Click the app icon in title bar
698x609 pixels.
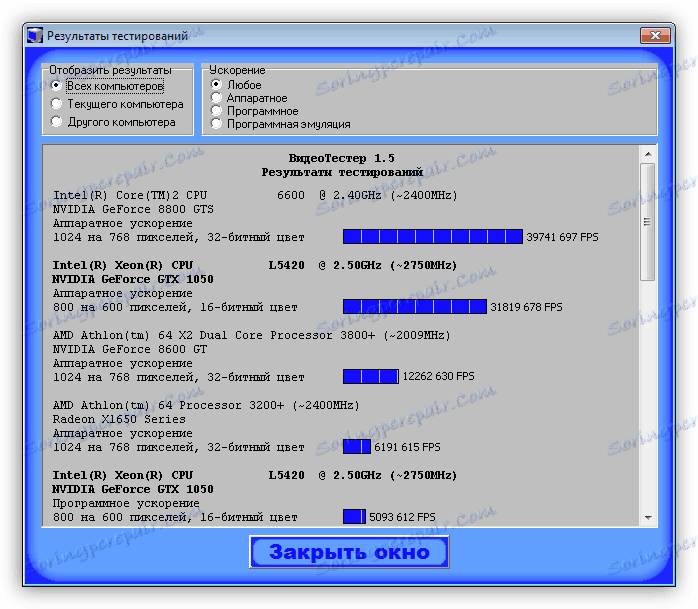35,35
